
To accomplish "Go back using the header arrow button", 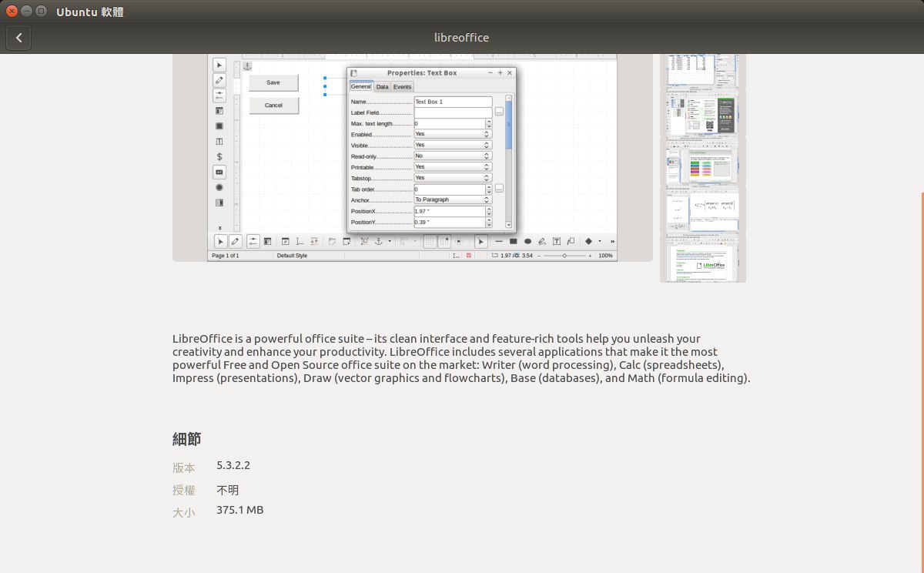I will tap(19, 37).
